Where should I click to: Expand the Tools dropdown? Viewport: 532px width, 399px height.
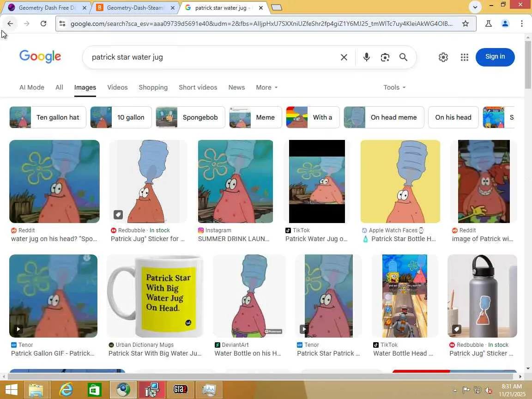tap(394, 87)
